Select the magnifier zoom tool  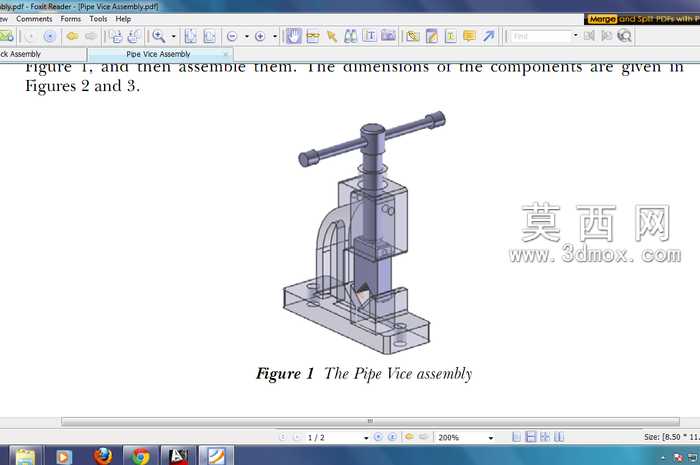pos(158,36)
